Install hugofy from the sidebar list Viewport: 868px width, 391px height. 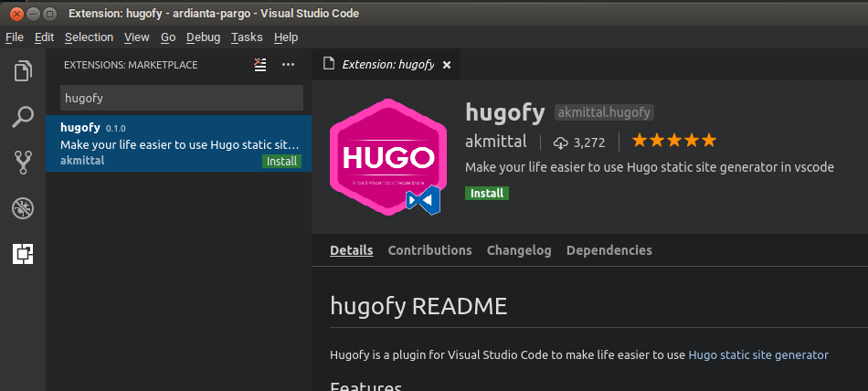point(281,161)
